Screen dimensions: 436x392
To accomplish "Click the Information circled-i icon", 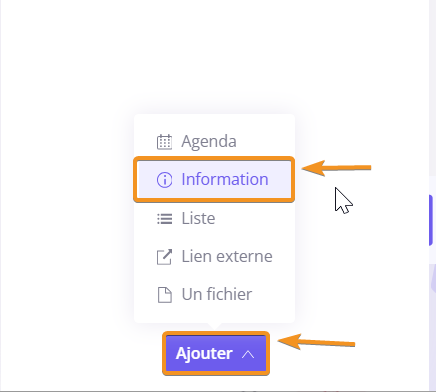I will coord(164,180).
